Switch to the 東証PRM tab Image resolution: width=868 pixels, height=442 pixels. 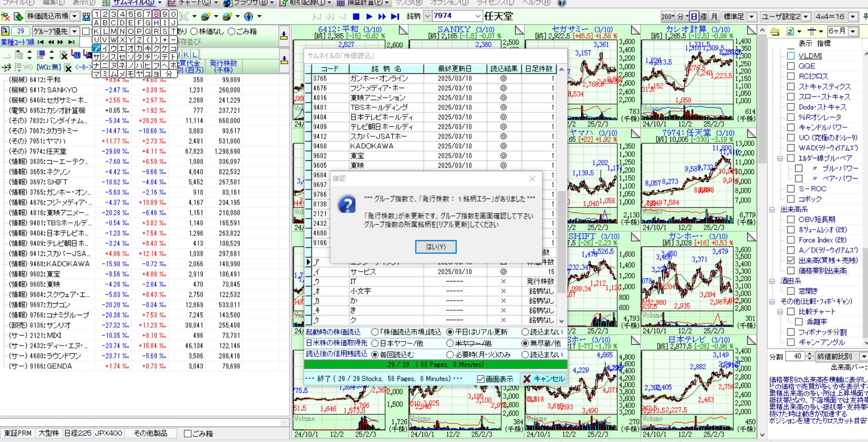coord(18,433)
